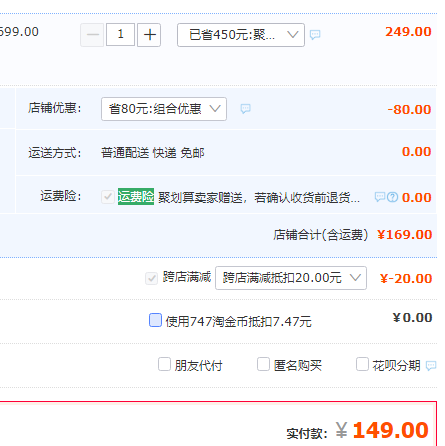445x446 pixels.
Task: Expand the 省80元:组合优惠 store discount dropdown
Action: click(164, 109)
